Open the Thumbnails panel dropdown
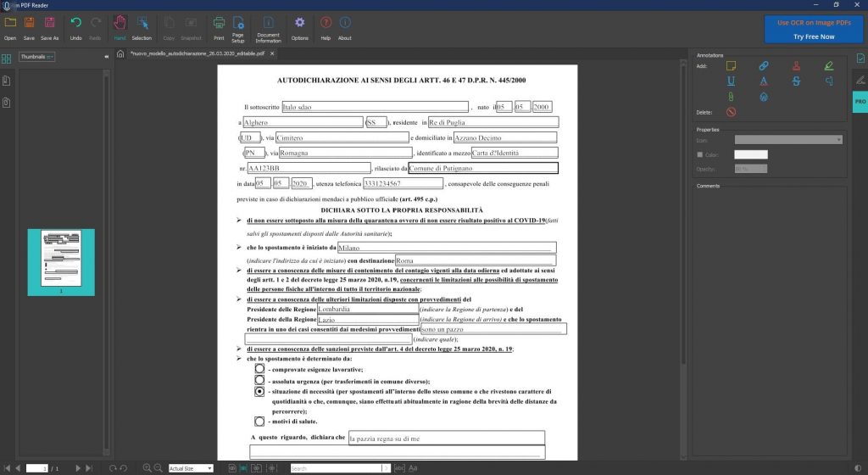Image resolution: width=868 pixels, height=475 pixels. [37, 57]
